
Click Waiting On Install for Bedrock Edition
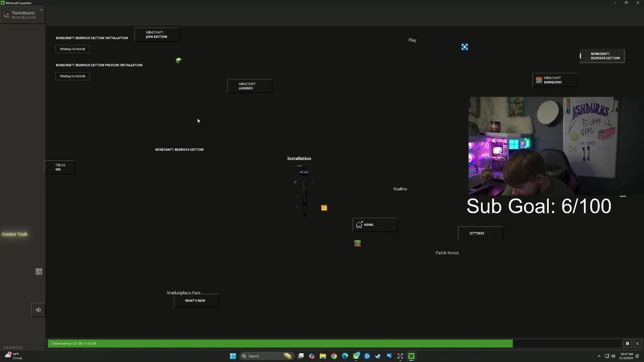coord(72,49)
